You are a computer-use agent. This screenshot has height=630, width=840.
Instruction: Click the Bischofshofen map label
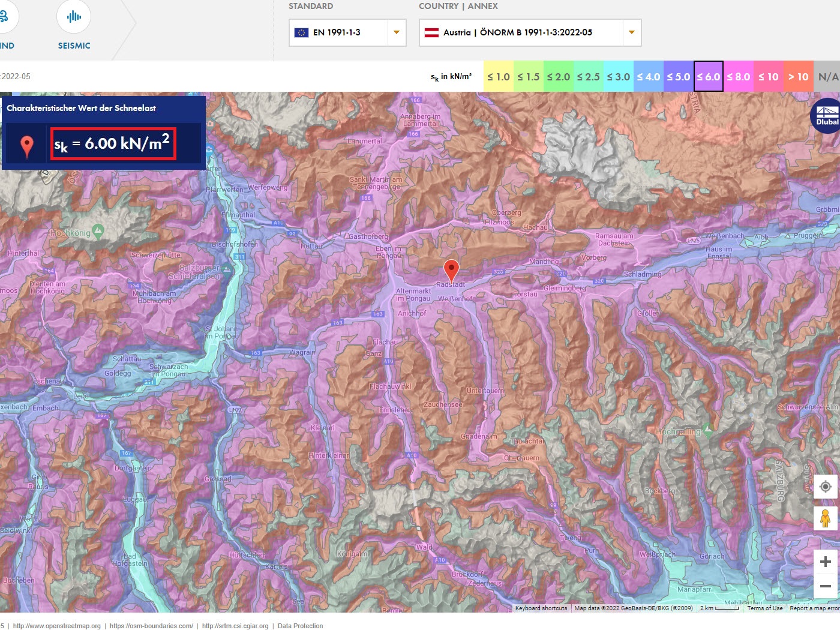(x=235, y=244)
